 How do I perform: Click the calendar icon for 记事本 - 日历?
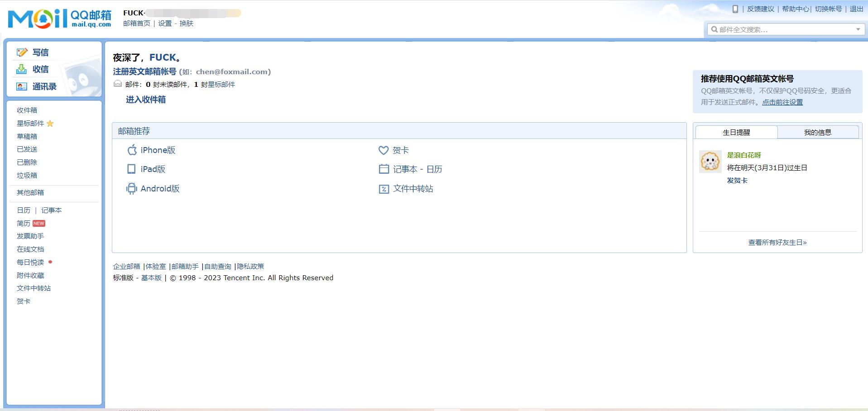384,169
